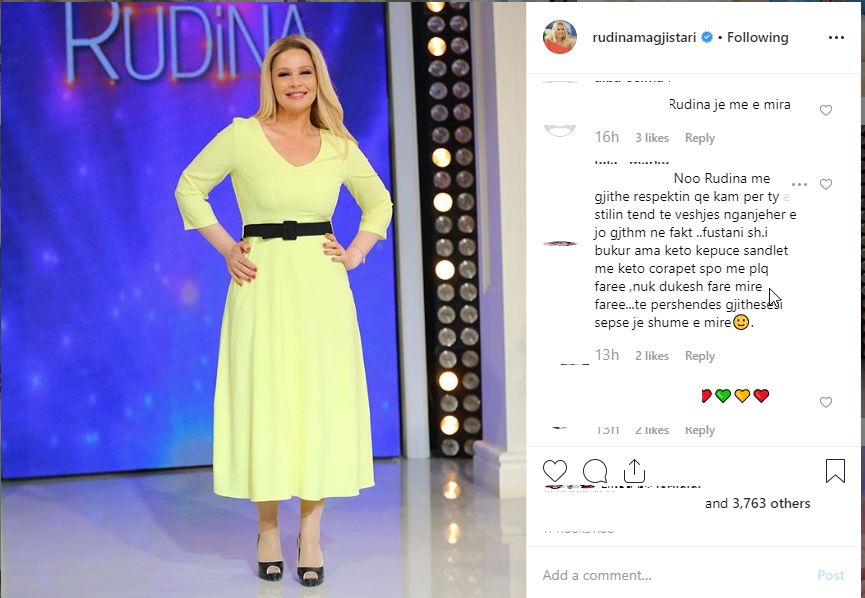Like the post with the heart icon
This screenshot has width=865, height=598.
(x=554, y=471)
